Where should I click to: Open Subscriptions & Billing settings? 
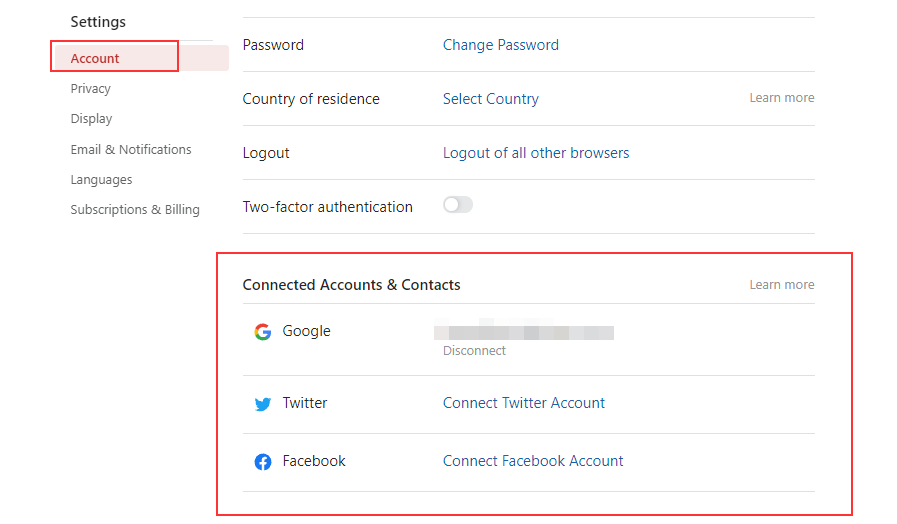pos(135,210)
